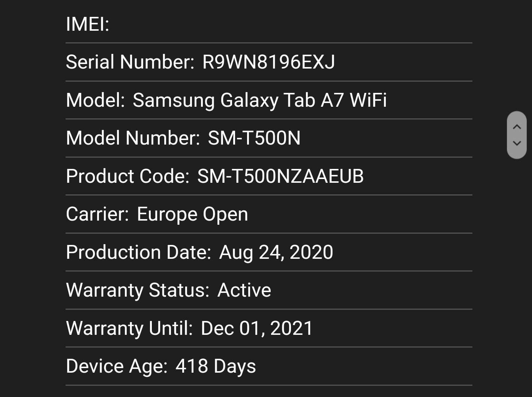
Task: Click the Dec 01, 2021 warranty date
Action: [x=257, y=328]
